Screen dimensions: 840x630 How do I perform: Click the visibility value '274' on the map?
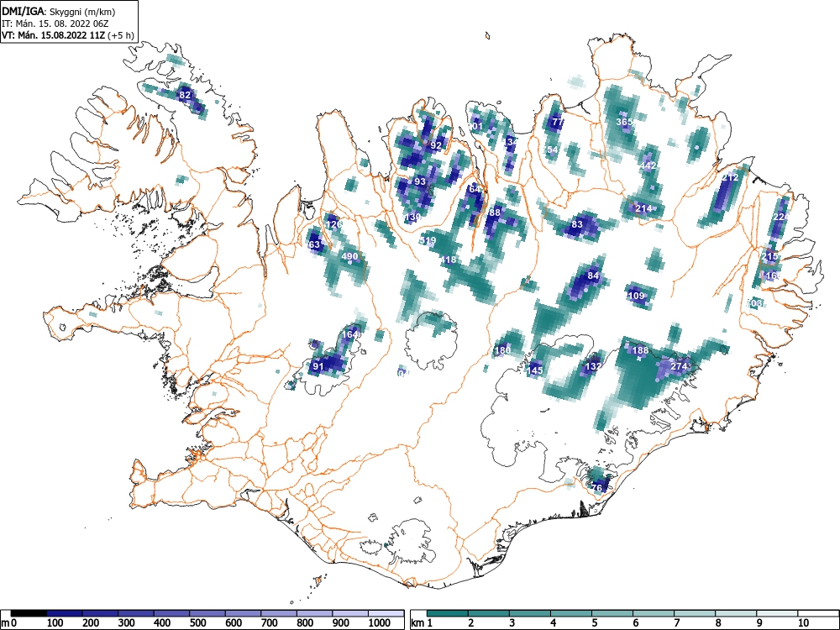click(x=679, y=366)
